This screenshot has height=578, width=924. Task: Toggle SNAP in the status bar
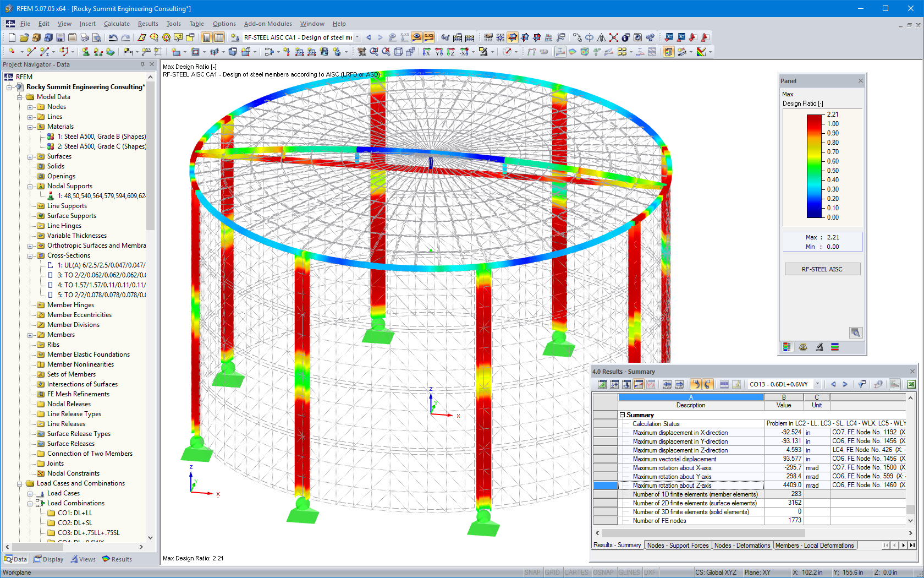tap(532, 572)
